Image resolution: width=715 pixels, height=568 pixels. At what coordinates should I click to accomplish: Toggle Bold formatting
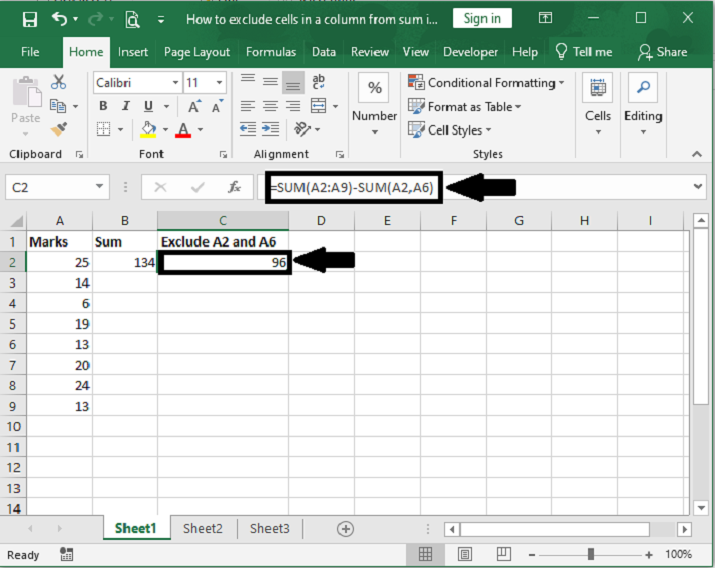pos(104,106)
